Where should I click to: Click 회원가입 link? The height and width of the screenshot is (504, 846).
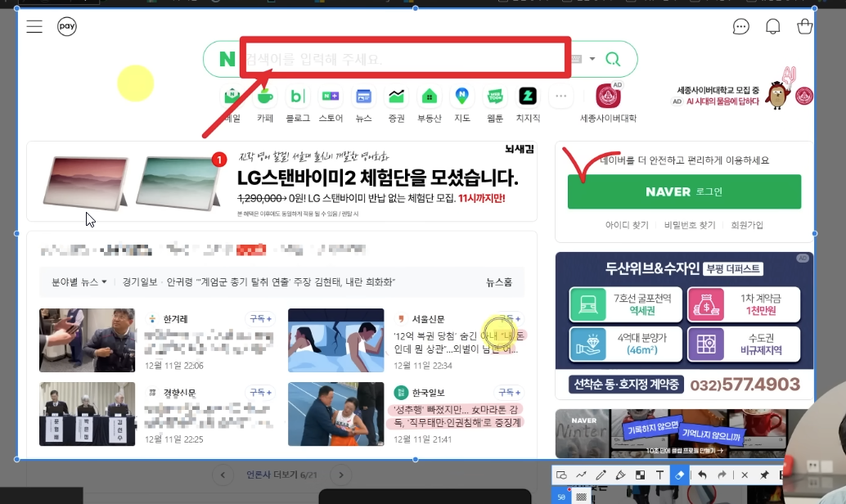(x=747, y=225)
